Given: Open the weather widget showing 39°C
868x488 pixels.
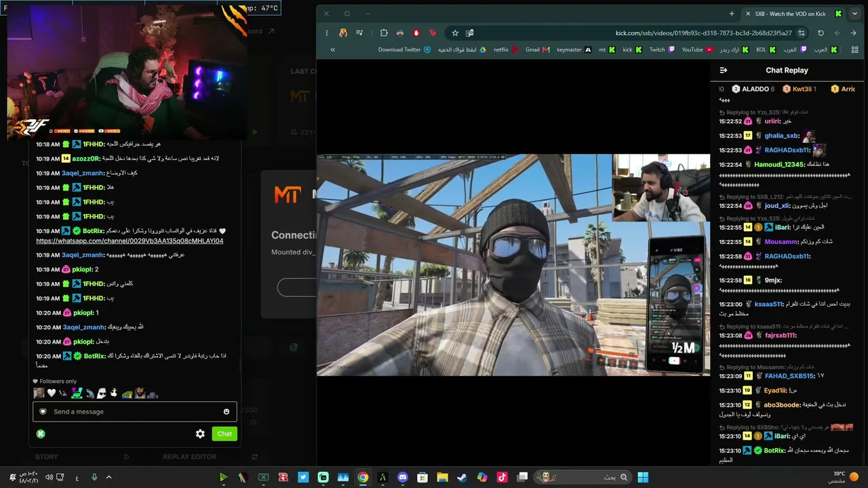Looking at the screenshot, I should coord(844,477).
